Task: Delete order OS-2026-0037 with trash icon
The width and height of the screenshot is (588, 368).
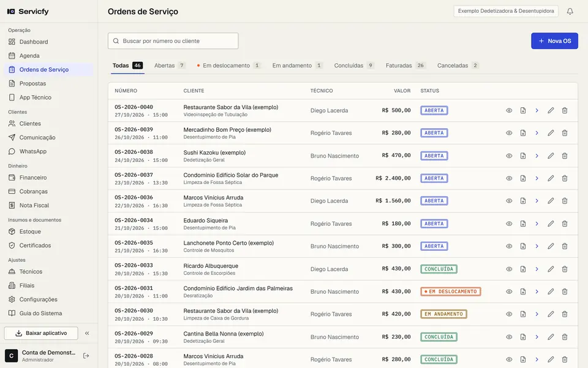Action: 564,178
